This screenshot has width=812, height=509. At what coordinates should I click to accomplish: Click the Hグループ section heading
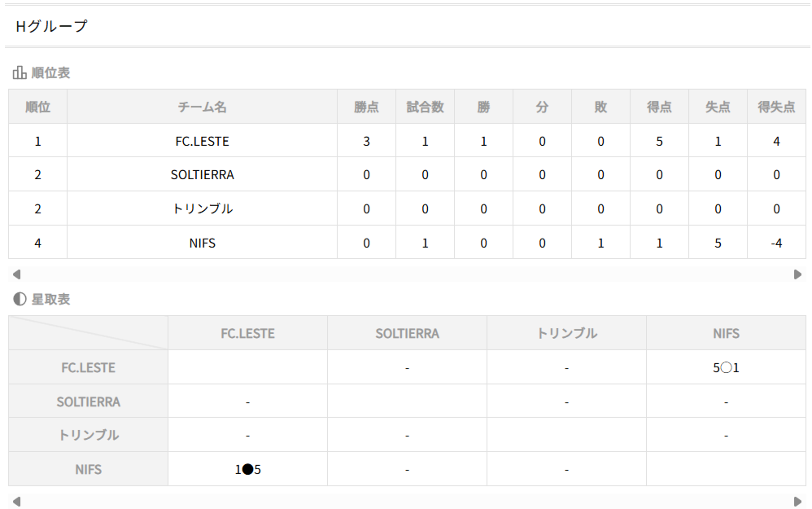coord(51,27)
